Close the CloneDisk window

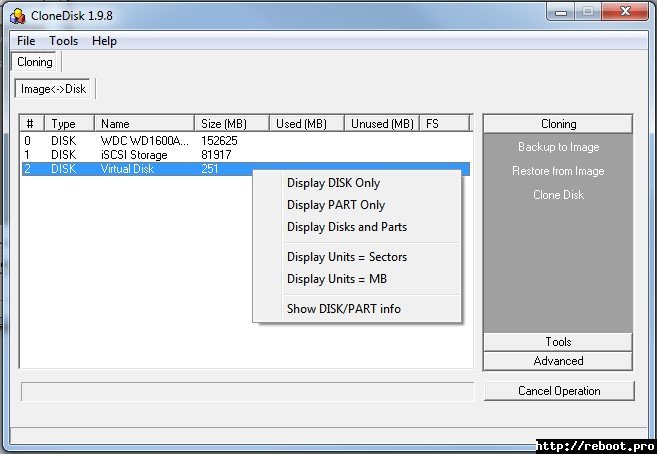[625, 12]
